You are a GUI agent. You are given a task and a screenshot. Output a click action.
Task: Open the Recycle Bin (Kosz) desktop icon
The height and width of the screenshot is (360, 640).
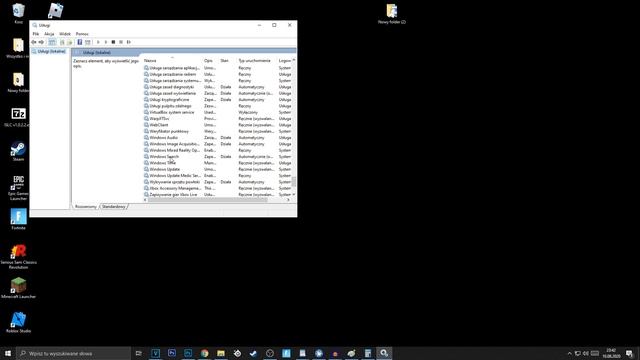(x=18, y=13)
